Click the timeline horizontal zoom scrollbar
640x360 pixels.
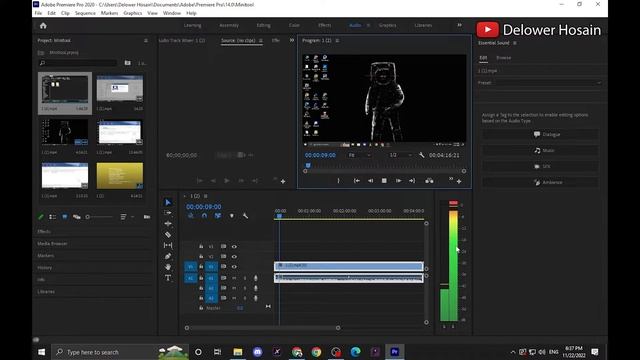point(262,328)
